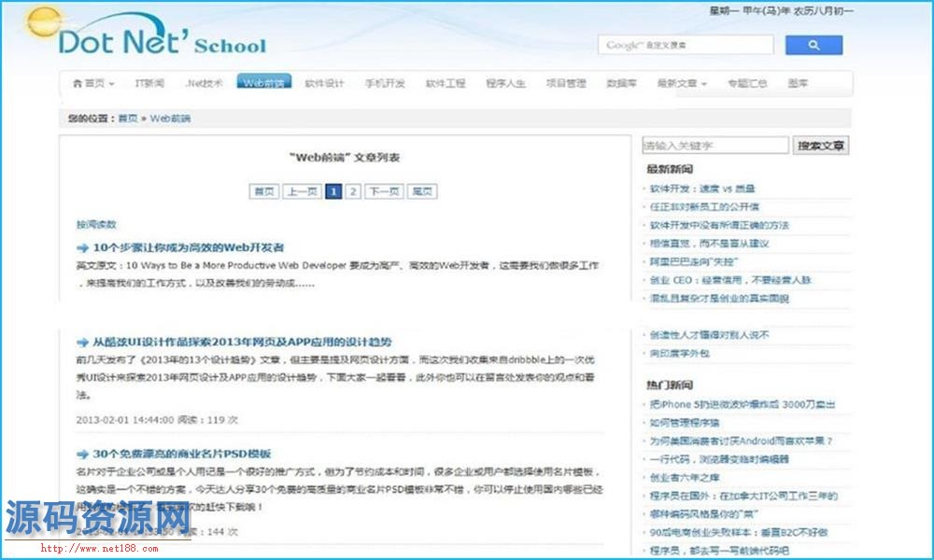Click the home icon in navigation bar
The width and height of the screenshot is (934, 560).
click(x=77, y=84)
